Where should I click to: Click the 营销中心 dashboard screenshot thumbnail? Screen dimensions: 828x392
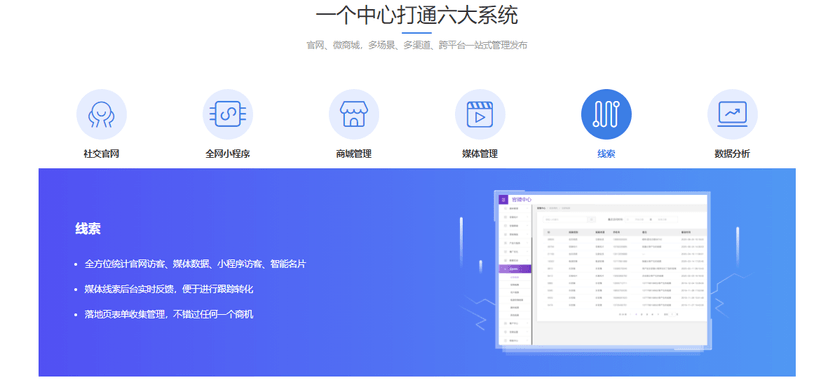(603, 270)
